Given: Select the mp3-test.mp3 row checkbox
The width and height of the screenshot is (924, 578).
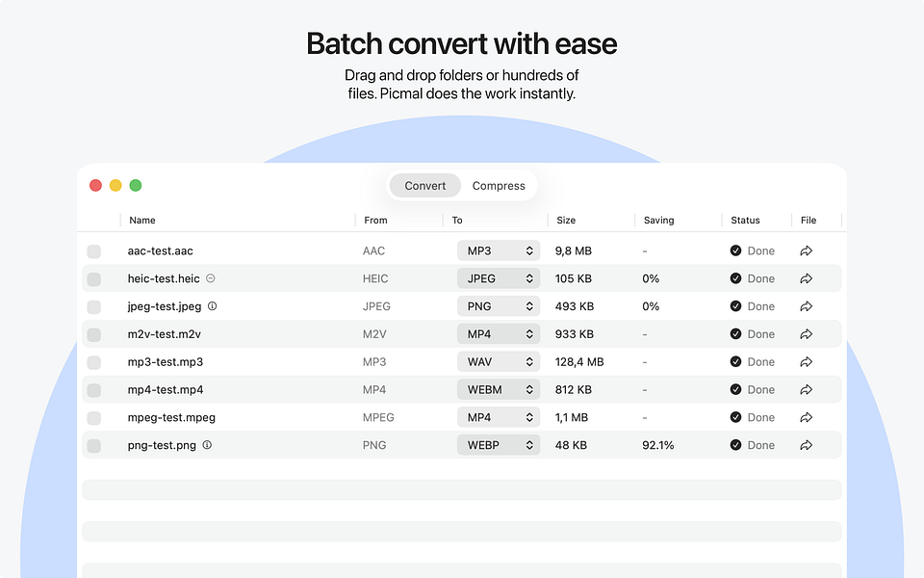Looking at the screenshot, I should [94, 363].
